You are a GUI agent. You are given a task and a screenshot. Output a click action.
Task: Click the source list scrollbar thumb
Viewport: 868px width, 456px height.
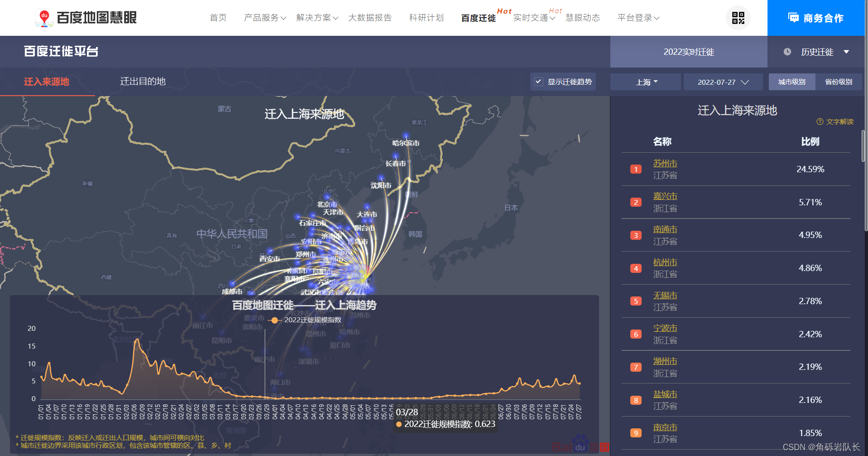tap(864, 146)
